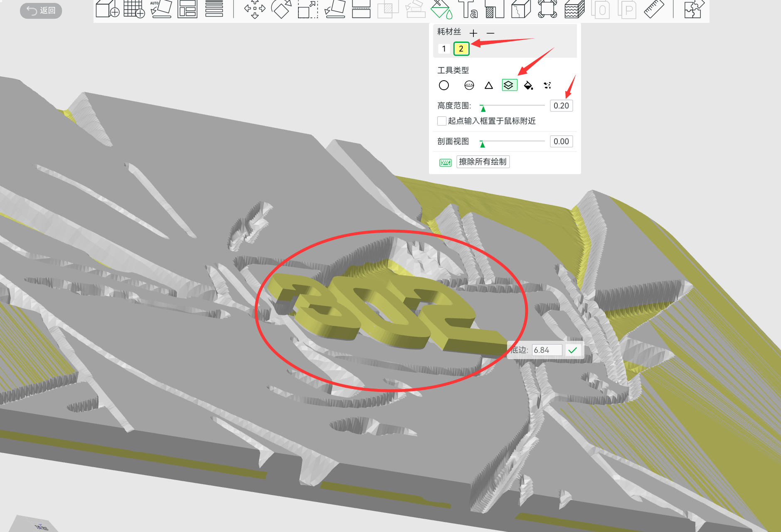Image resolution: width=781 pixels, height=532 pixels.
Task: Select the Move tool in toolbar
Action: [254, 9]
